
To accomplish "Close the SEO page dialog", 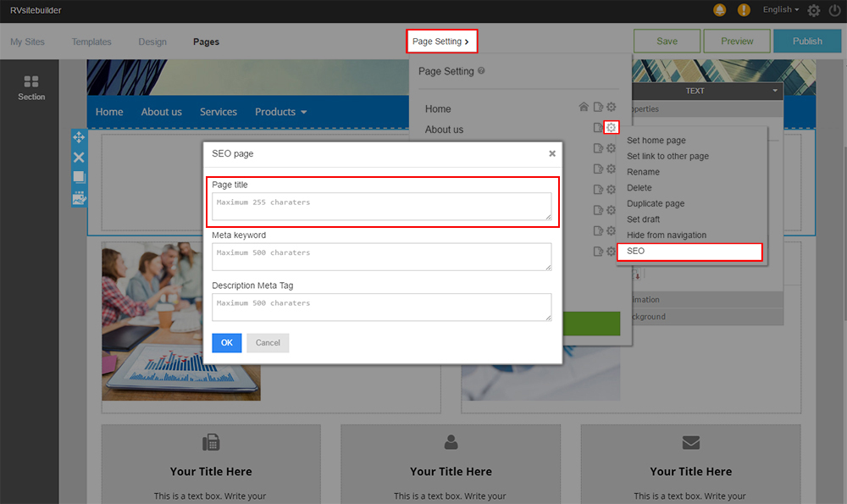I will pos(552,153).
